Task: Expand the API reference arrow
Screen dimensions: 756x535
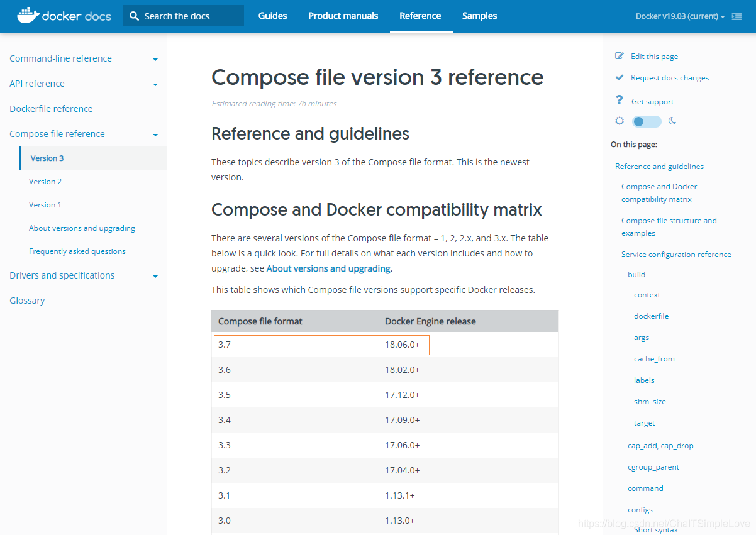Action: coord(155,85)
